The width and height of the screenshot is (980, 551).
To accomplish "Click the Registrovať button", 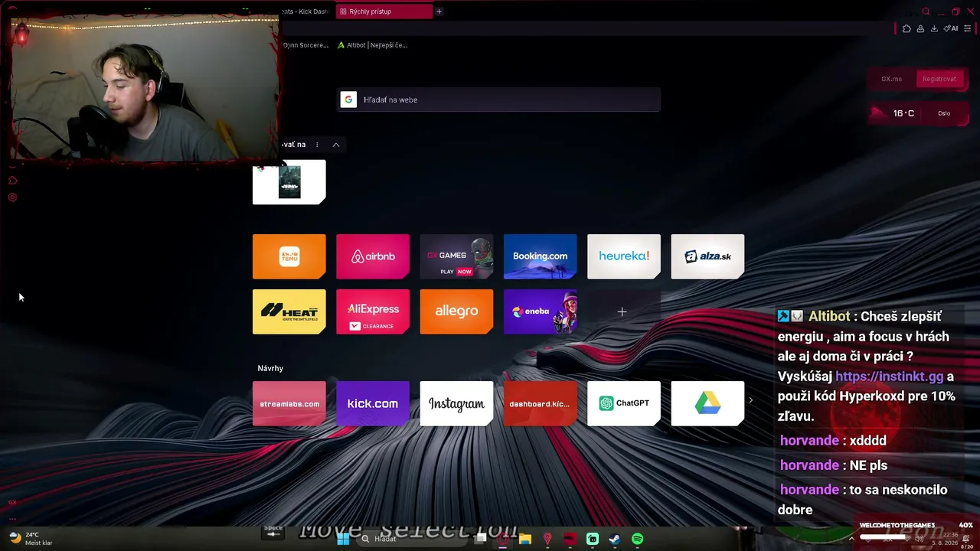I will pyautogui.click(x=939, y=79).
